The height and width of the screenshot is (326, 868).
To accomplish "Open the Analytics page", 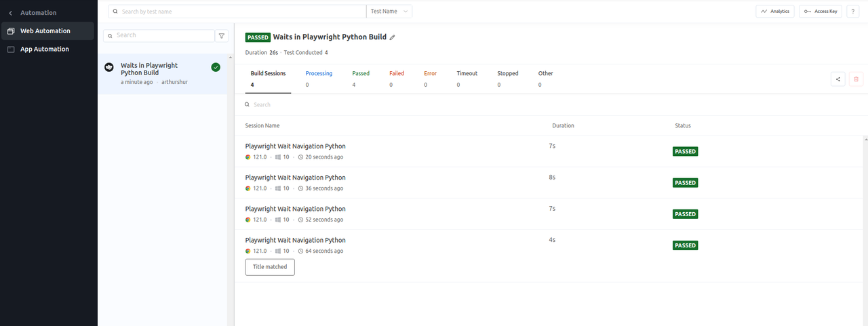I will [x=775, y=12].
